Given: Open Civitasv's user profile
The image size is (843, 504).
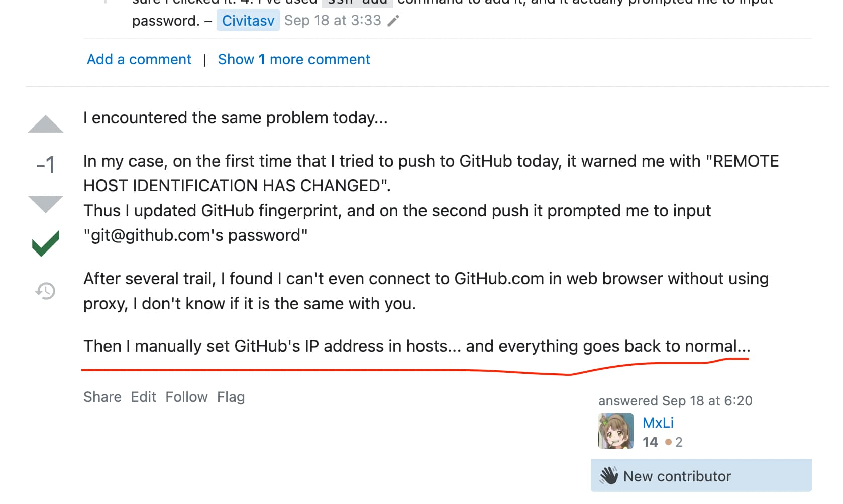Looking at the screenshot, I should pyautogui.click(x=248, y=21).
